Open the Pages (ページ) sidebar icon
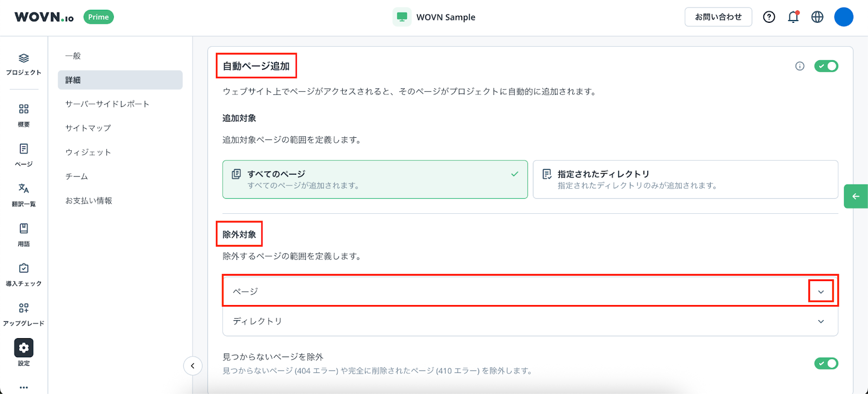The image size is (868, 394). (x=24, y=149)
